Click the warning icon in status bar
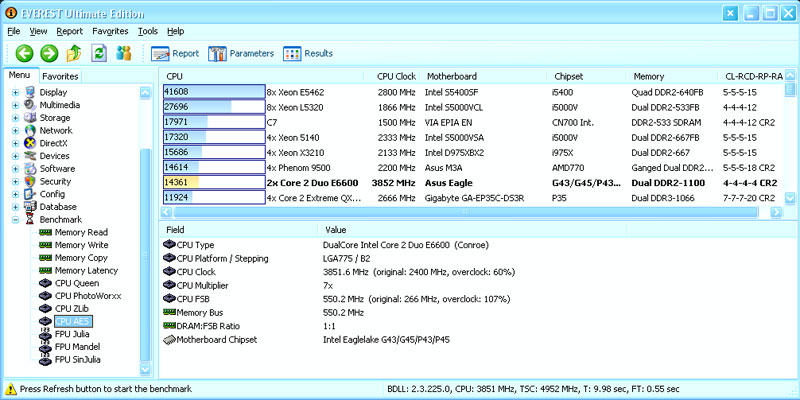The image size is (800, 400). pos(10,389)
